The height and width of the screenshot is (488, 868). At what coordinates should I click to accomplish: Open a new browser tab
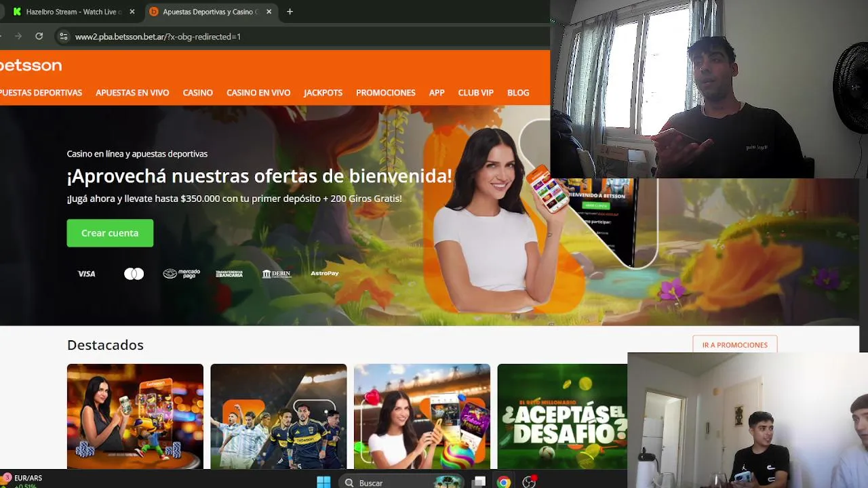[290, 12]
